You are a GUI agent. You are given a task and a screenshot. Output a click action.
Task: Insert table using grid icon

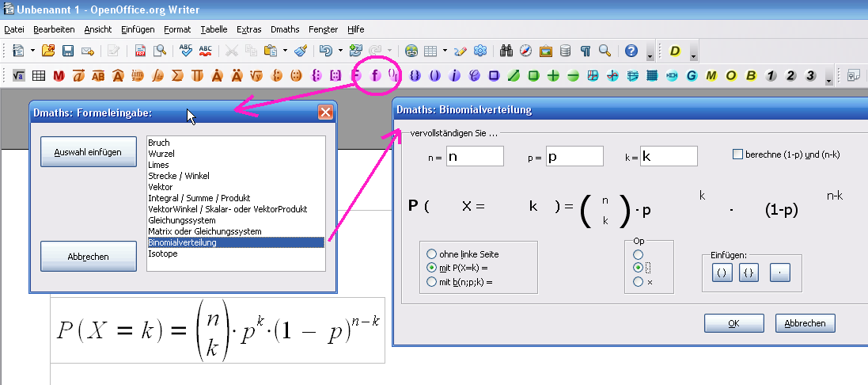430,51
